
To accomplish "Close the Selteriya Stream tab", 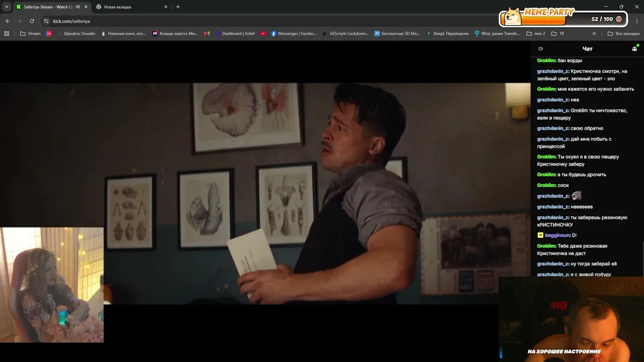I will 86,7.
